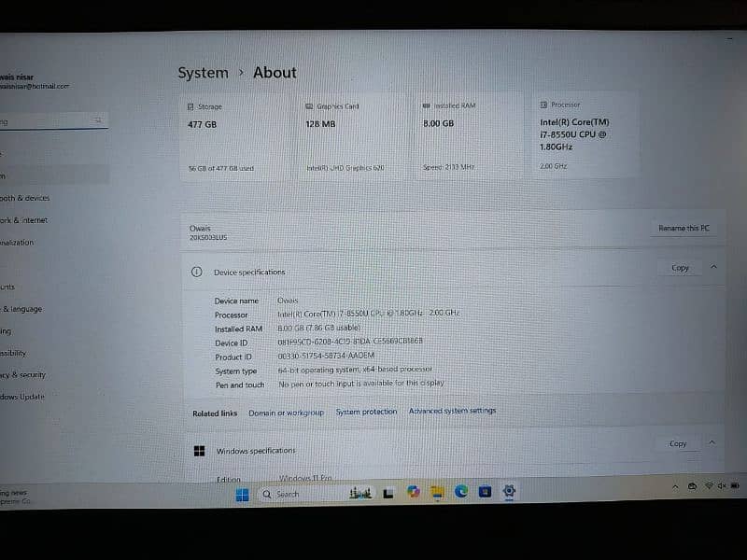Select the Pen and touch value text
The image size is (747, 560).
click(x=361, y=383)
